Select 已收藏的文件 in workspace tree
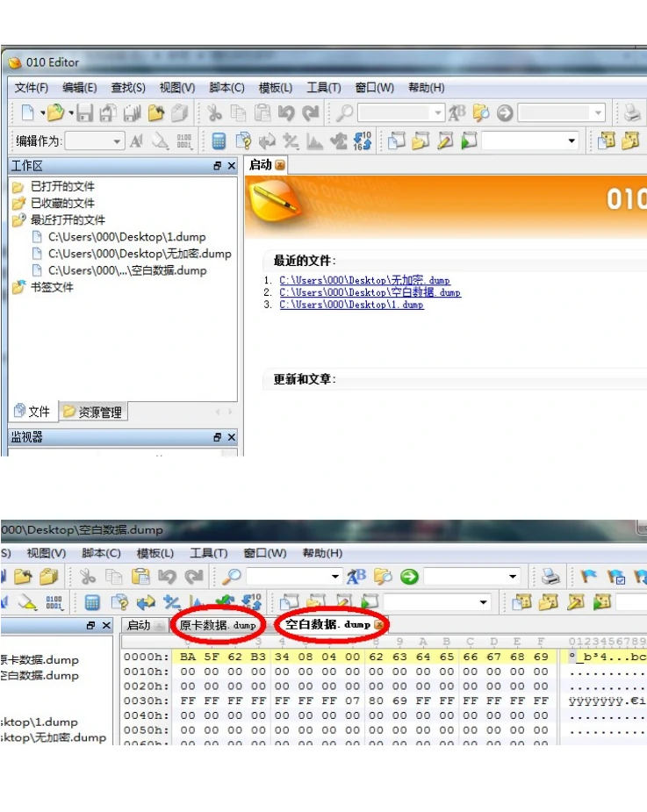 click(x=62, y=203)
